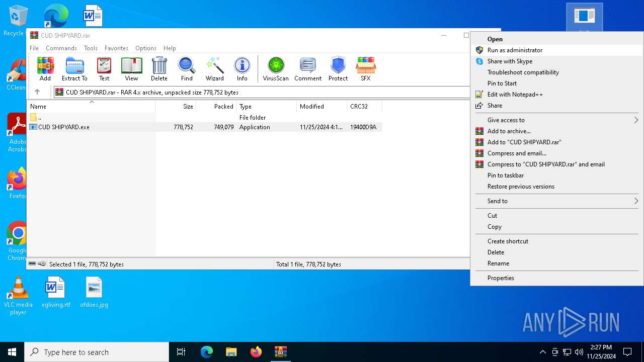The image size is (644, 362).
Task: Select the Firefox desktop icon
Action: point(17,184)
